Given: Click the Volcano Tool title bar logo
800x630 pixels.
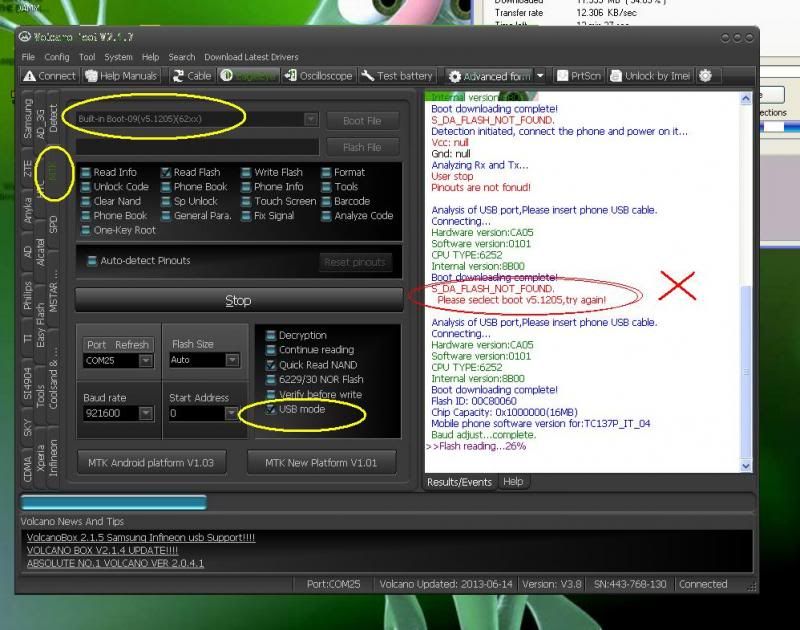Looking at the screenshot, I should (x=24, y=37).
